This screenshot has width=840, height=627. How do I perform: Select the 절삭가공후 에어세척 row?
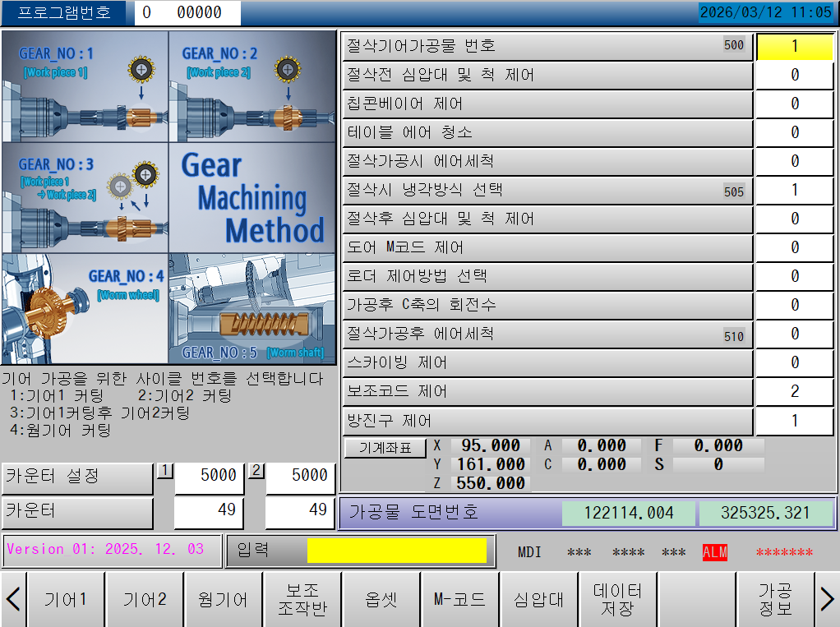547,334
